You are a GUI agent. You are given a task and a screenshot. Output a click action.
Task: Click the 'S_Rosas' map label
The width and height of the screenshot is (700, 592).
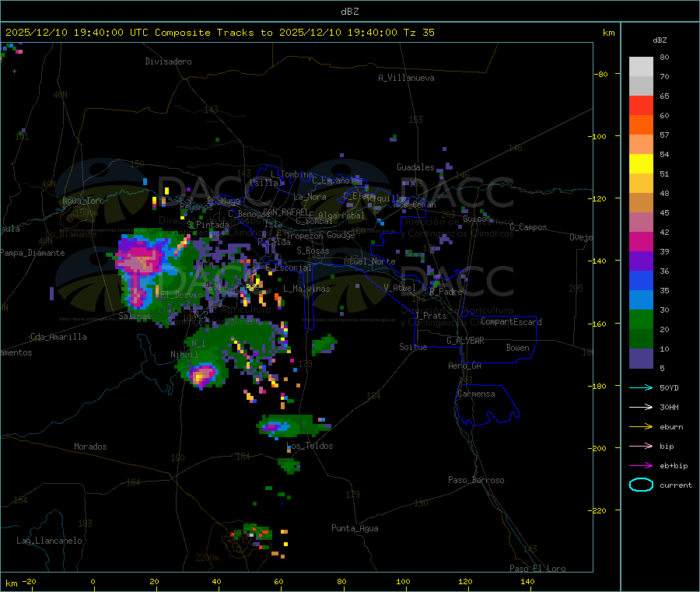[x=313, y=250]
